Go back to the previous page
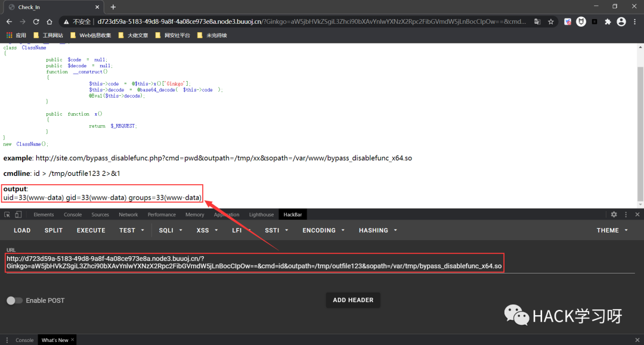Viewport: 644px width, 345px height. coord(9,21)
